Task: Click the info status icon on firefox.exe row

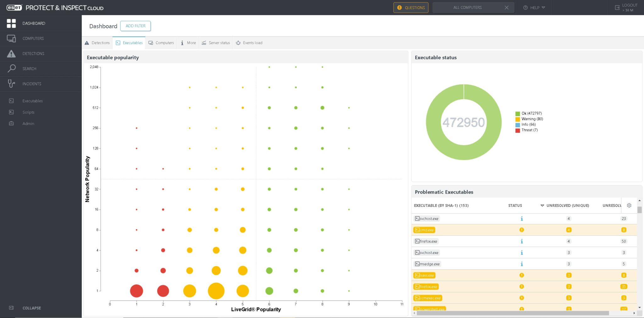Action: pos(522,241)
